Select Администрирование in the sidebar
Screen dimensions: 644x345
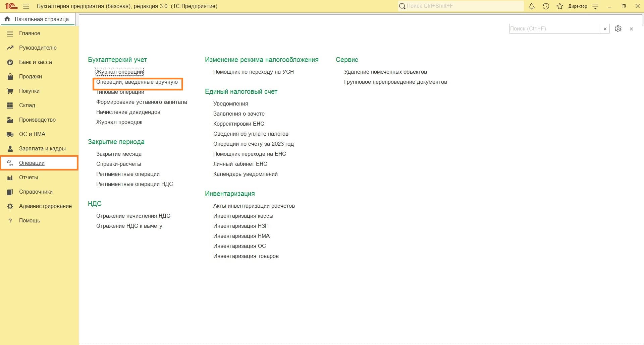(45, 206)
